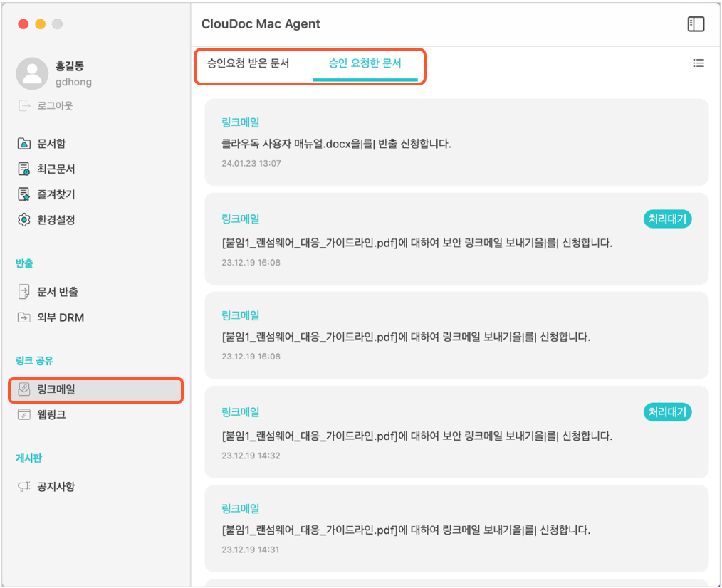Click the 반출 section header
722x588 pixels.
click(x=24, y=263)
